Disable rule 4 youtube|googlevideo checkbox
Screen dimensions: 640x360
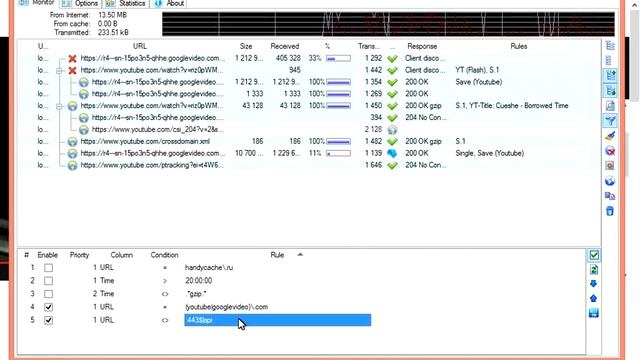(x=48, y=307)
